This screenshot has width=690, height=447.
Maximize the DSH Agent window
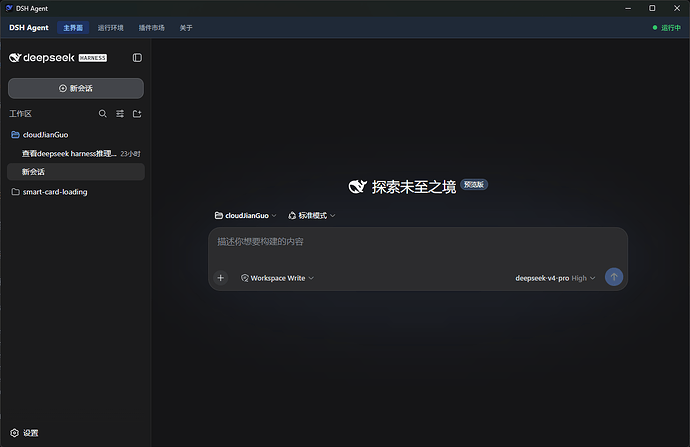pos(652,8)
